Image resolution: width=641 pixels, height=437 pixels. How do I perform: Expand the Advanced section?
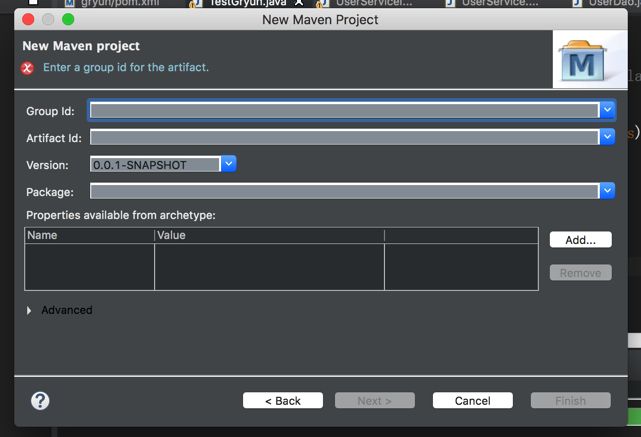(29, 311)
